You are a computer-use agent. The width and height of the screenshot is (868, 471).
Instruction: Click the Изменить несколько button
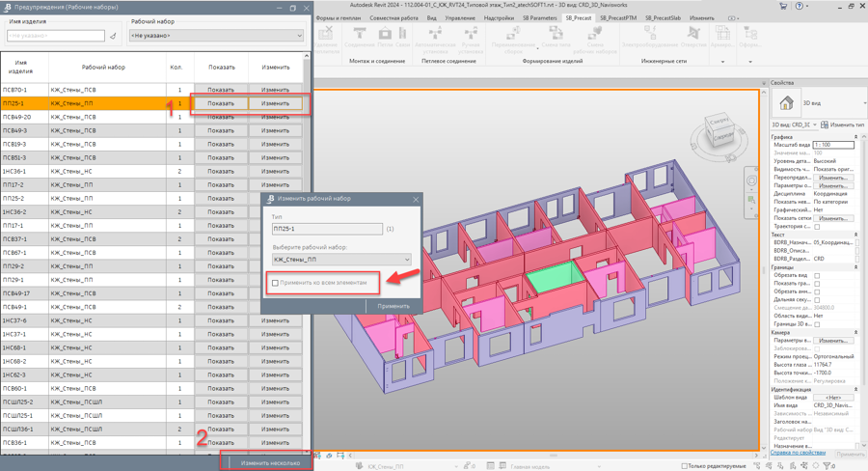(270, 462)
